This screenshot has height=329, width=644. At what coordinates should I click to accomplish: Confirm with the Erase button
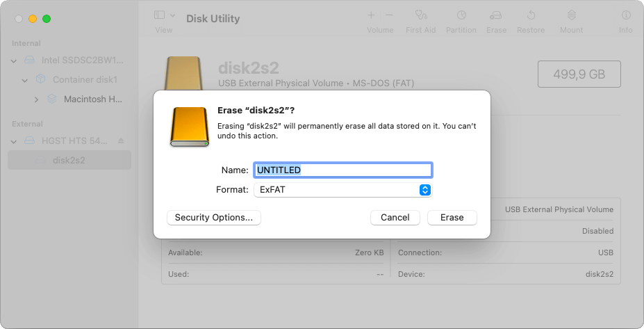(452, 218)
